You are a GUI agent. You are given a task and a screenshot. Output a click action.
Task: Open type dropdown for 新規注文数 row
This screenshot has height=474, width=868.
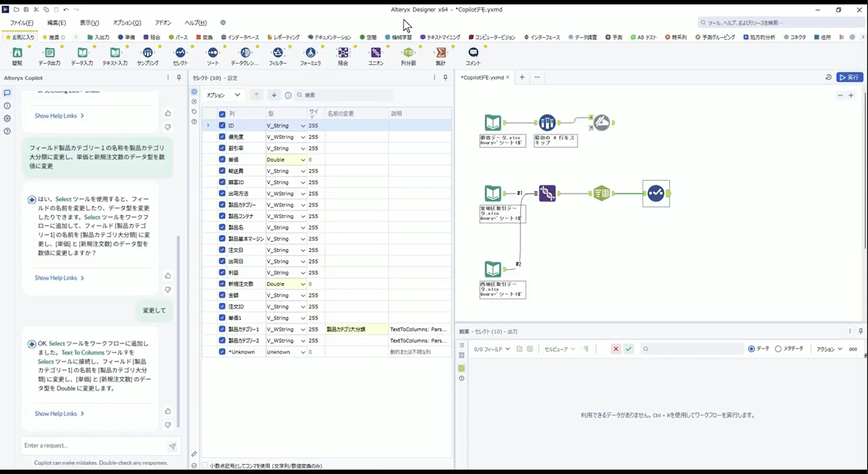click(303, 284)
